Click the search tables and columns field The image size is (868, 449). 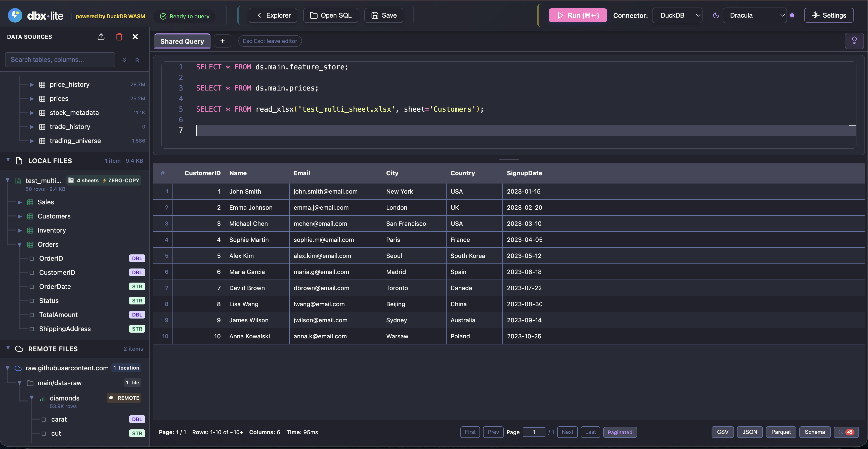(x=60, y=60)
